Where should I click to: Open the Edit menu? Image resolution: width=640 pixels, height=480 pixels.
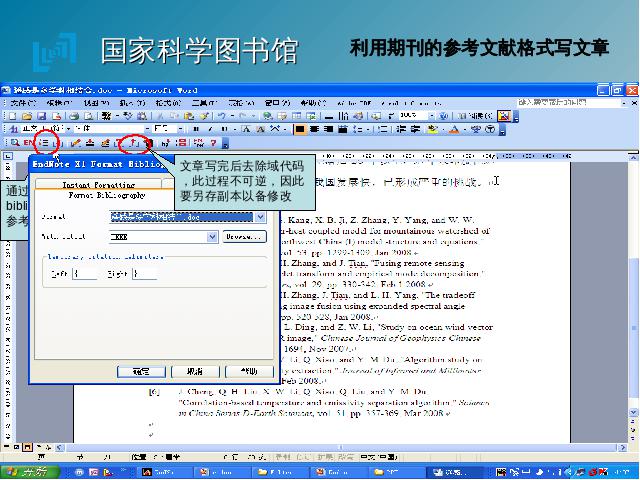pos(59,103)
